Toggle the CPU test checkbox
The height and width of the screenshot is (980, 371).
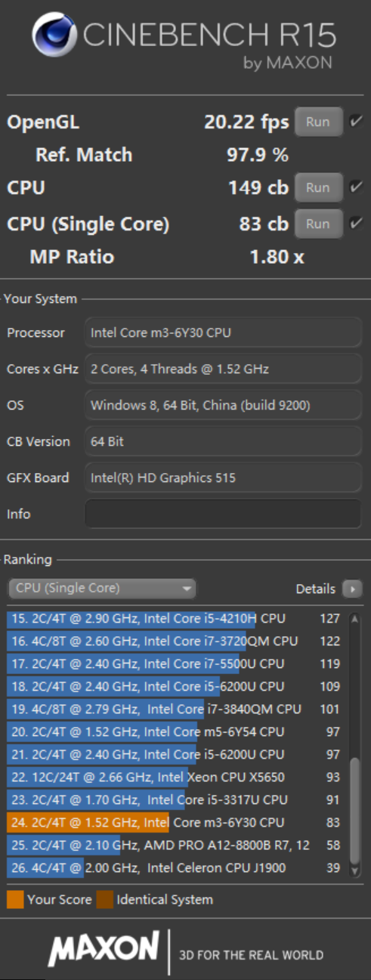click(356, 187)
